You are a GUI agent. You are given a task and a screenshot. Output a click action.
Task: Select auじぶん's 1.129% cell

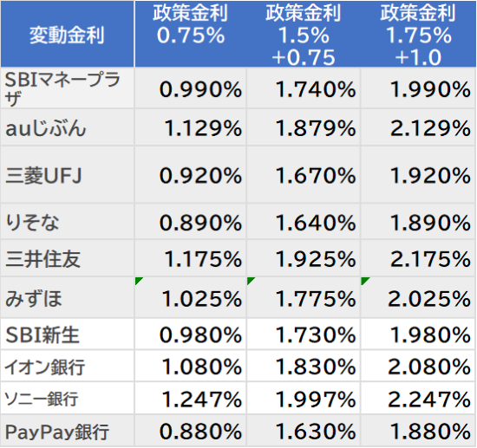191,127
